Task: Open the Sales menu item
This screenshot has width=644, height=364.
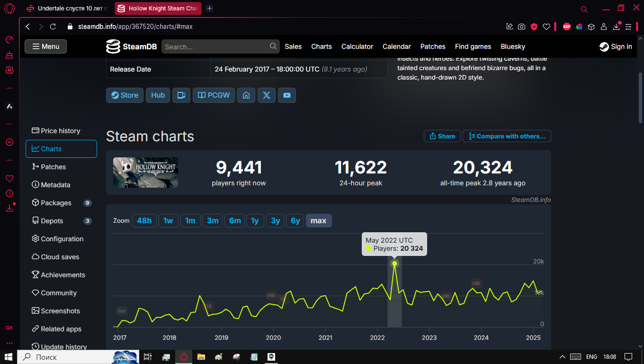Action: 293,46
